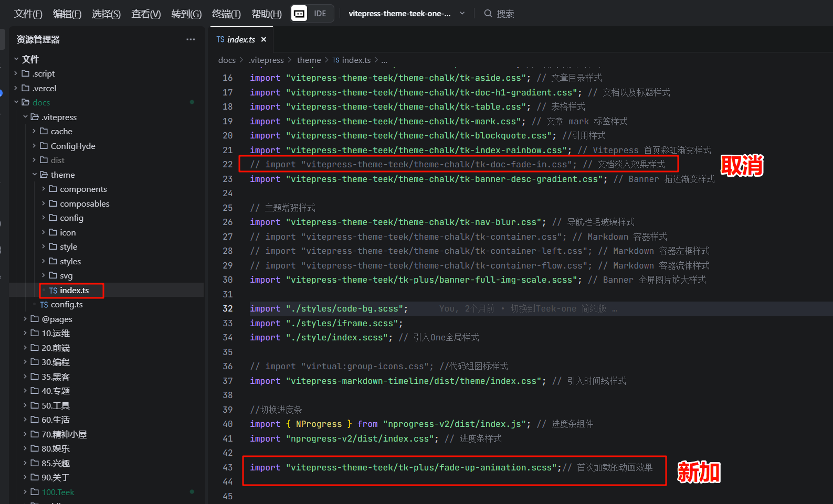
Task: Click the @pages folder icon
Action: click(35, 319)
